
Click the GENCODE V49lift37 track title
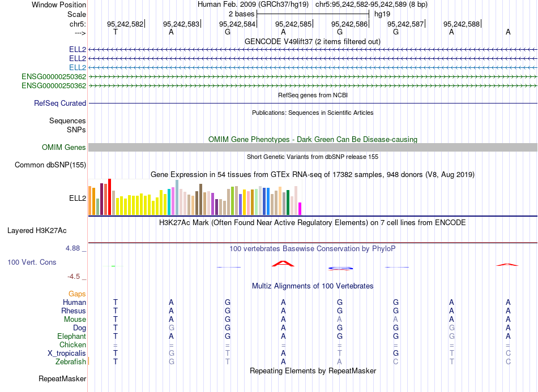pyautogui.click(x=313, y=41)
